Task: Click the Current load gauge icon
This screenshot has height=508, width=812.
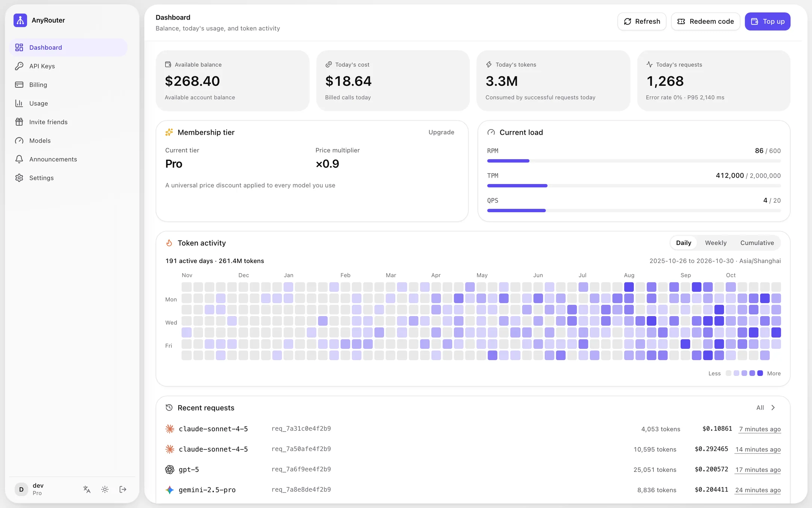Action: (x=491, y=132)
